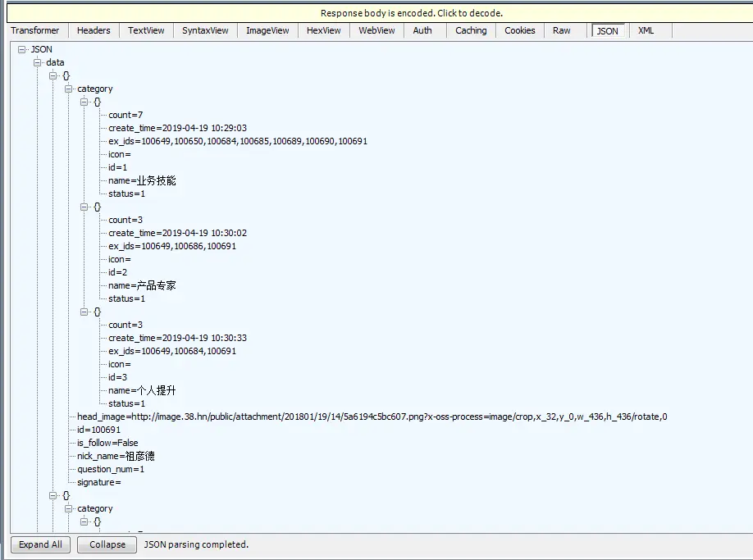Select the name=个人提升 row

tap(142, 390)
